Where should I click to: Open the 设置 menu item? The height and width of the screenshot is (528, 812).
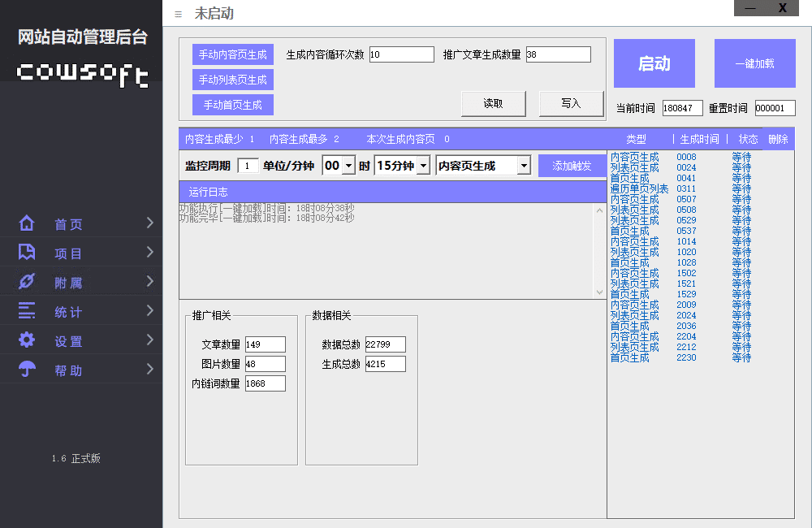click(68, 341)
